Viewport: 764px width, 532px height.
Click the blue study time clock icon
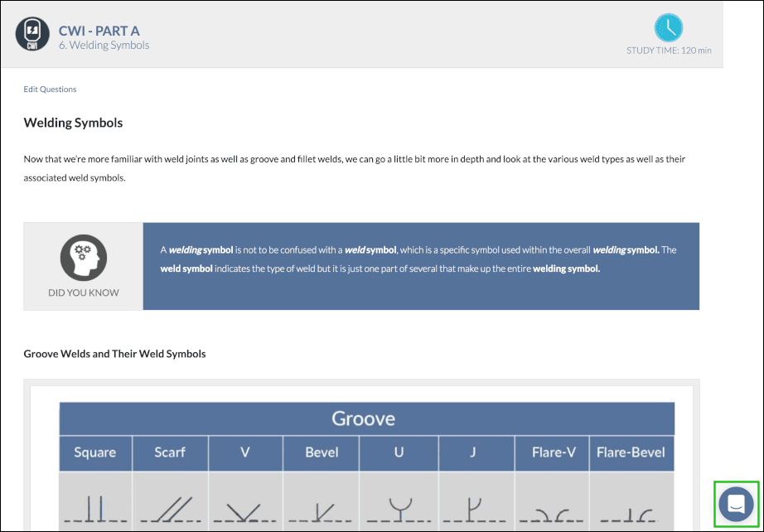pyautogui.click(x=668, y=28)
